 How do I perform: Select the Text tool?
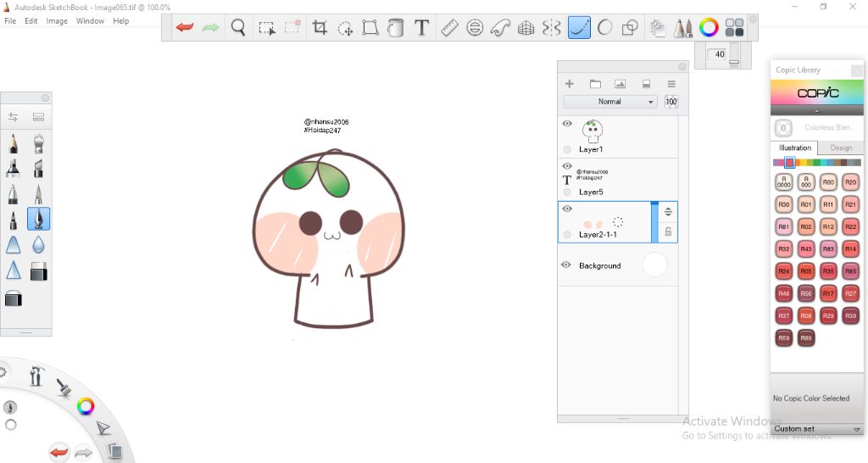[x=421, y=28]
